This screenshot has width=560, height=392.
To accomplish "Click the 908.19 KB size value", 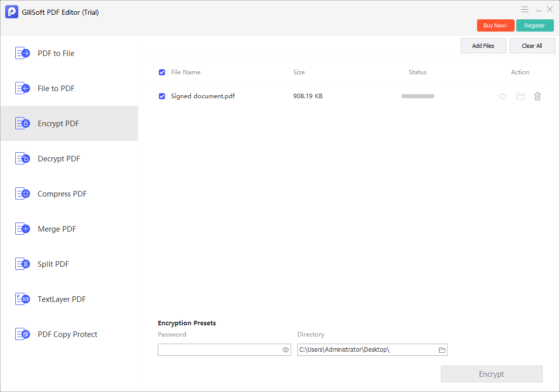I will point(308,96).
